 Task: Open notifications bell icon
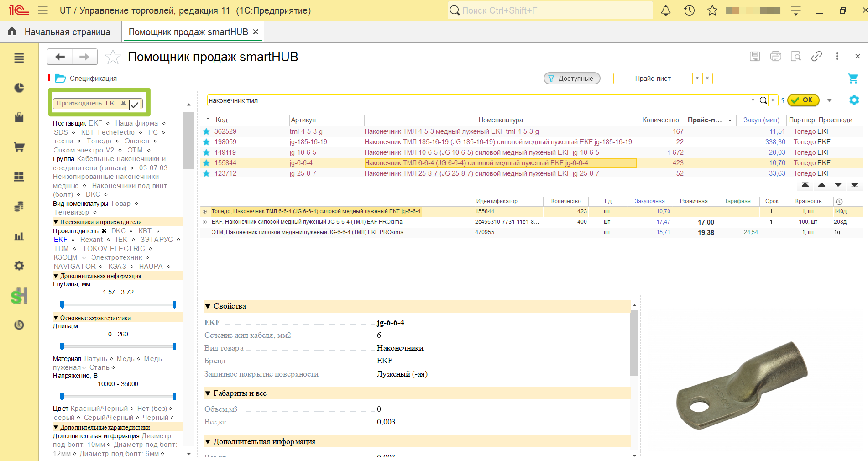tap(666, 10)
